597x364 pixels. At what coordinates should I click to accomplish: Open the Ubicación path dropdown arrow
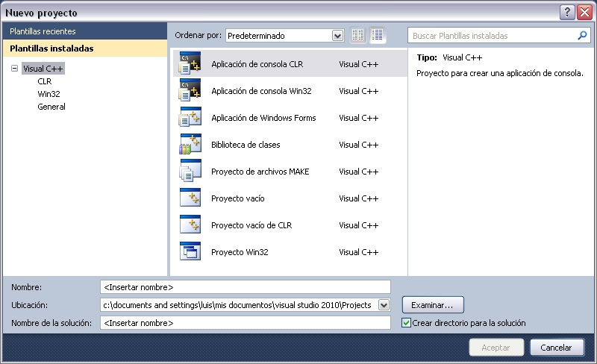[x=384, y=305]
